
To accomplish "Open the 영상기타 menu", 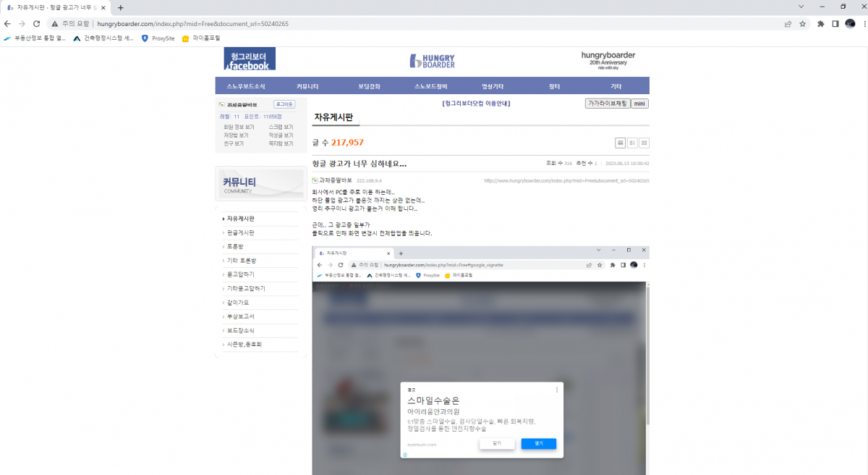I will pyautogui.click(x=493, y=86).
